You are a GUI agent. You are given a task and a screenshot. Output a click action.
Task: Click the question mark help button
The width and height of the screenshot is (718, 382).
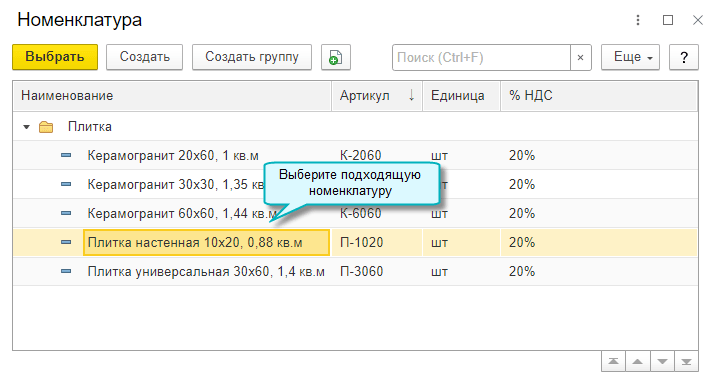(684, 57)
